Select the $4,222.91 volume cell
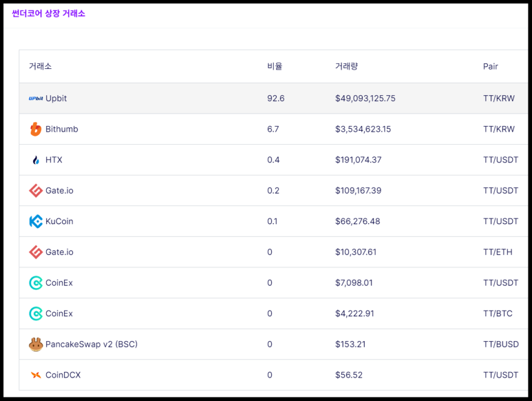This screenshot has height=401, width=532. click(354, 313)
